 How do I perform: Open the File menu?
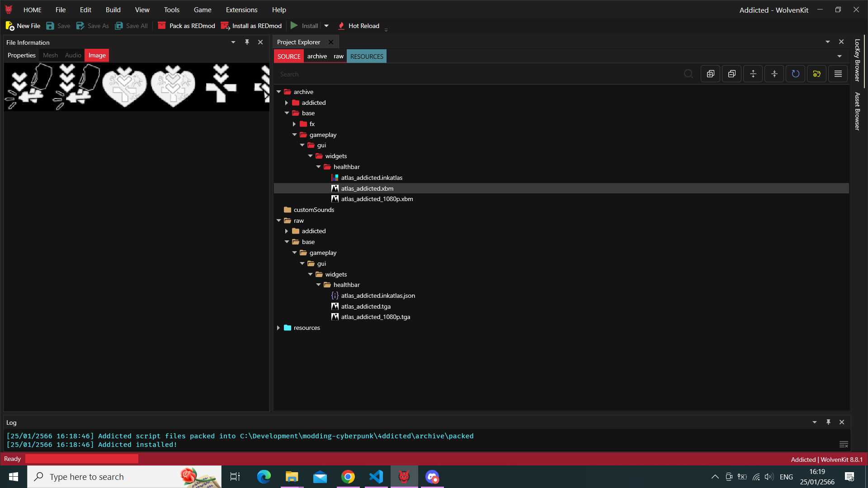pyautogui.click(x=61, y=10)
